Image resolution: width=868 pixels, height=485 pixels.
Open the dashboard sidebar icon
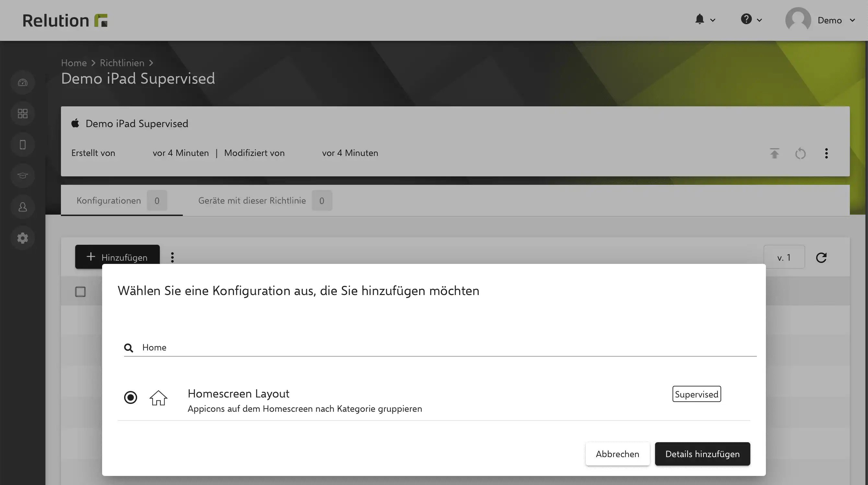[x=23, y=83]
